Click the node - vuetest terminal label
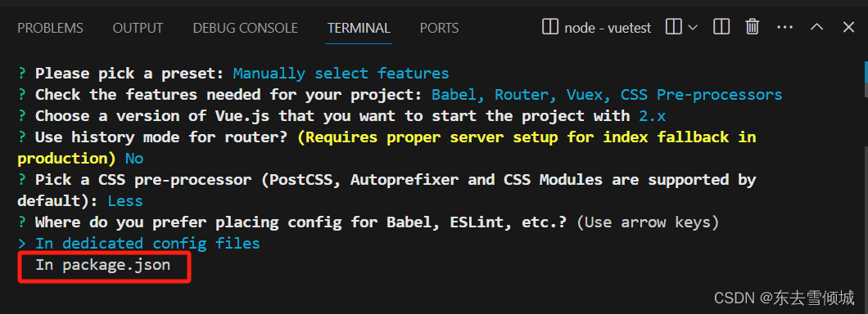Viewport: 868px width, 314px height. click(x=608, y=28)
